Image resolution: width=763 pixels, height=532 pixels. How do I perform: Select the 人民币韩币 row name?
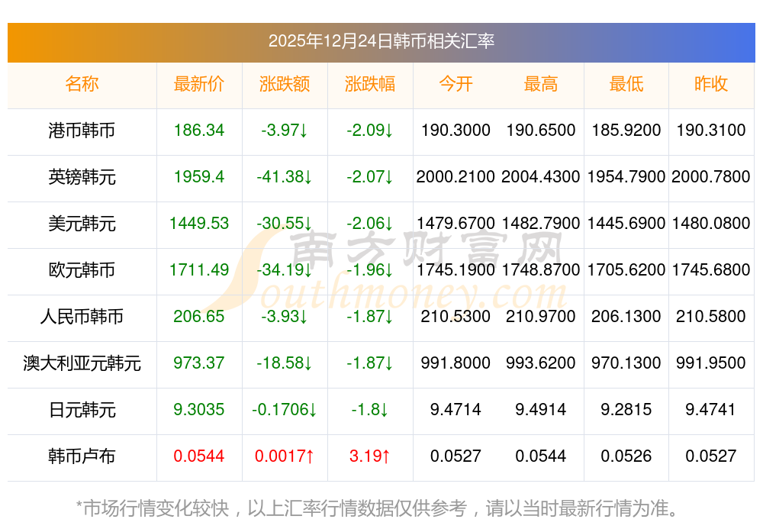click(x=82, y=317)
